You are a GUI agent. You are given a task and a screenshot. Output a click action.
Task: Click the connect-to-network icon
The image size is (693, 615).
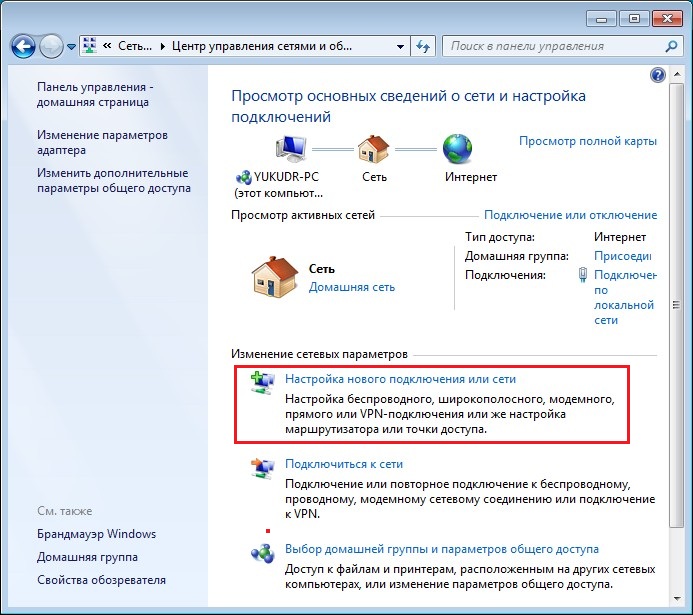tap(262, 468)
